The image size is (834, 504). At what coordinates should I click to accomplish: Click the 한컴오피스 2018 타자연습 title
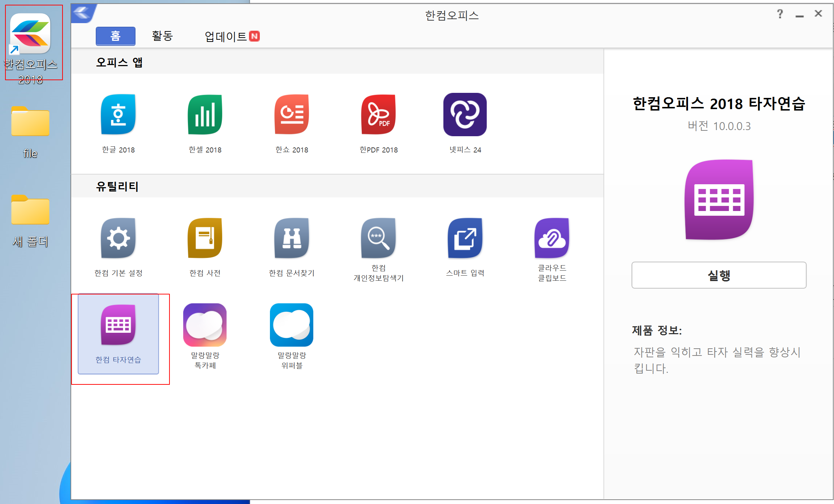719,104
